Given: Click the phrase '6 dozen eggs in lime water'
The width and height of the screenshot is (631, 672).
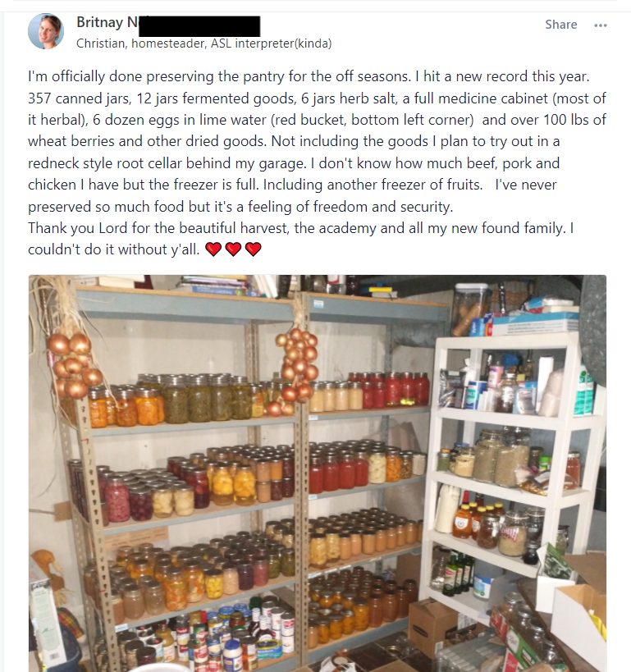Looking at the screenshot, I should [x=179, y=120].
